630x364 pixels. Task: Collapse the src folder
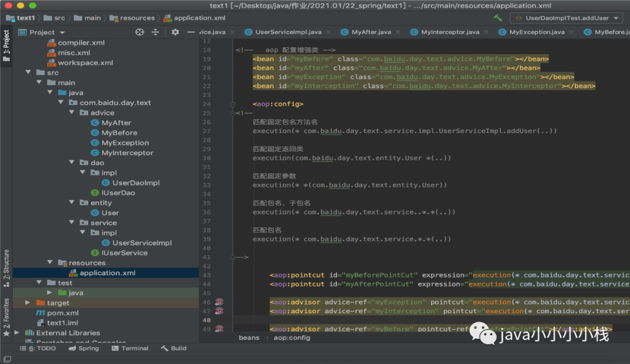28,72
